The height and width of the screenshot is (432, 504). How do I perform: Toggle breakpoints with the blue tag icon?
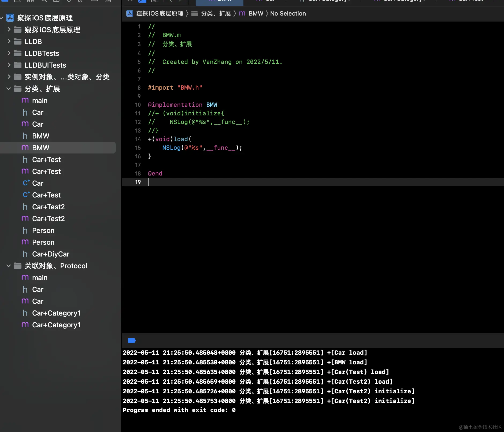(x=132, y=341)
